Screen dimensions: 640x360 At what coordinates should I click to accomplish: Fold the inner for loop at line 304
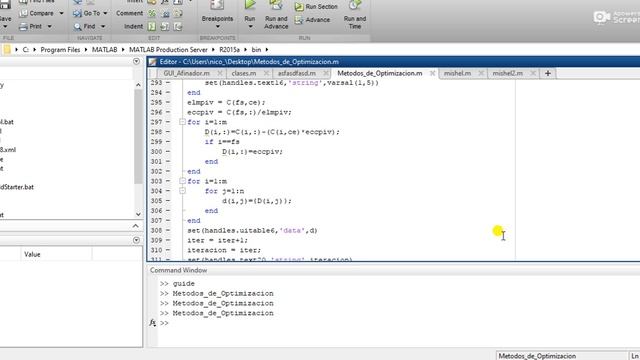coord(182,191)
